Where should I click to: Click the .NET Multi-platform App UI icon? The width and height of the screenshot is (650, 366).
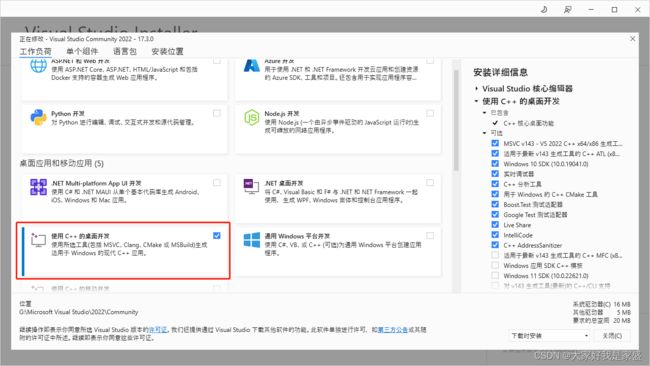pyautogui.click(x=38, y=187)
